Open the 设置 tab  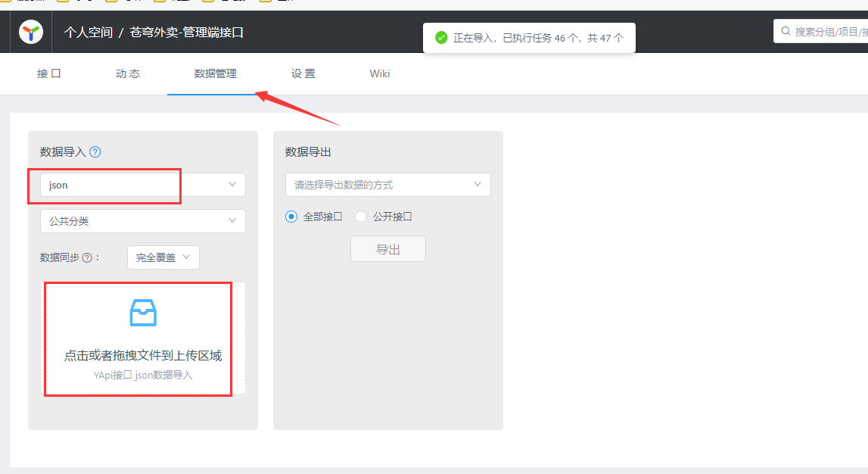click(303, 73)
